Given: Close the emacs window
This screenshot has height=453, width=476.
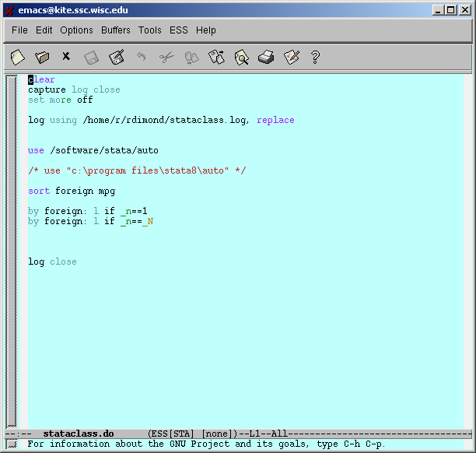Looking at the screenshot, I should pos(465,10).
